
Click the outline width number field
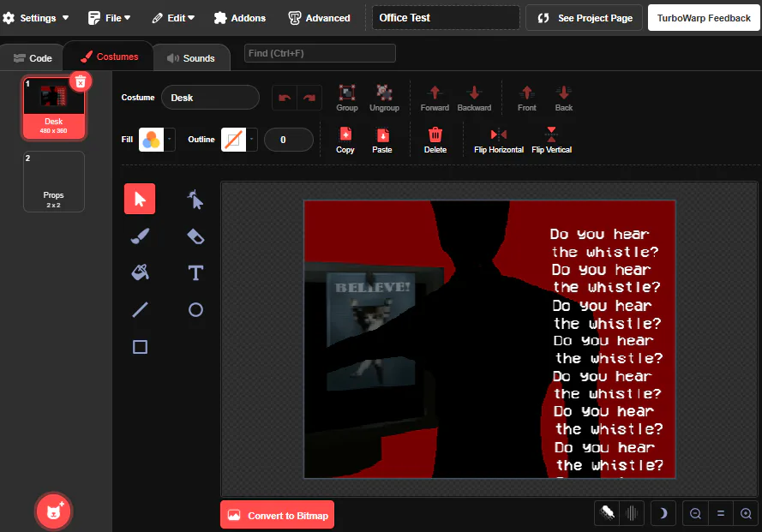point(289,140)
